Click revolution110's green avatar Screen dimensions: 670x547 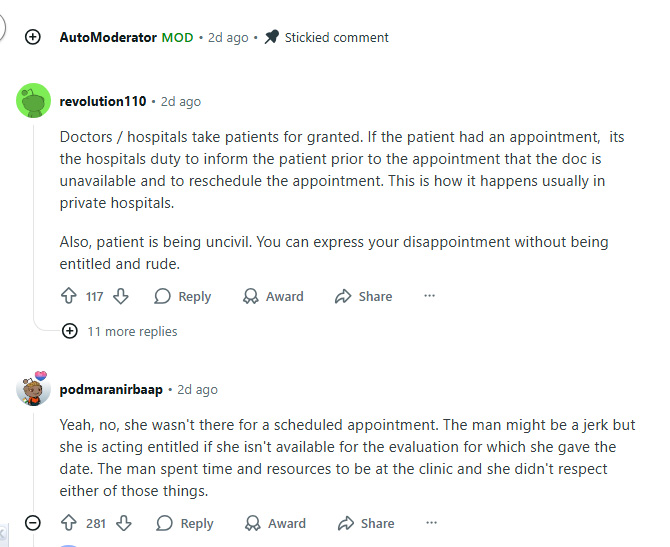coord(34,101)
